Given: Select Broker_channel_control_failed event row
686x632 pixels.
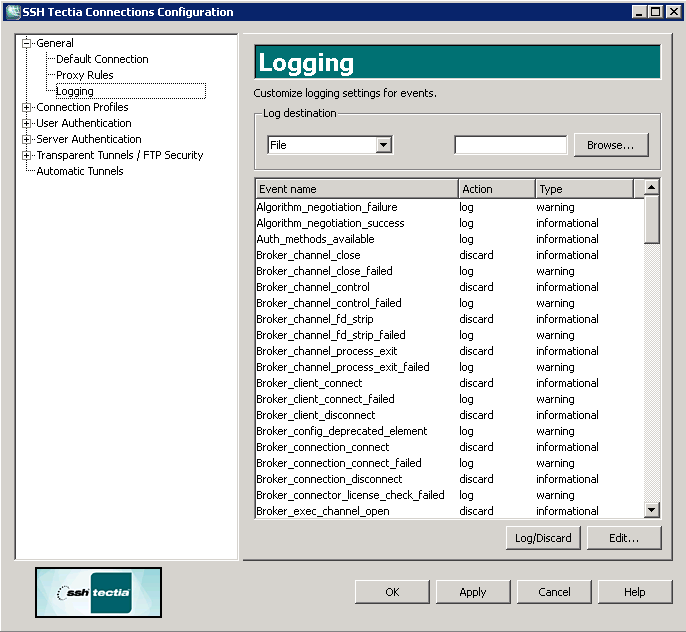Looking at the screenshot, I should click(450, 303).
